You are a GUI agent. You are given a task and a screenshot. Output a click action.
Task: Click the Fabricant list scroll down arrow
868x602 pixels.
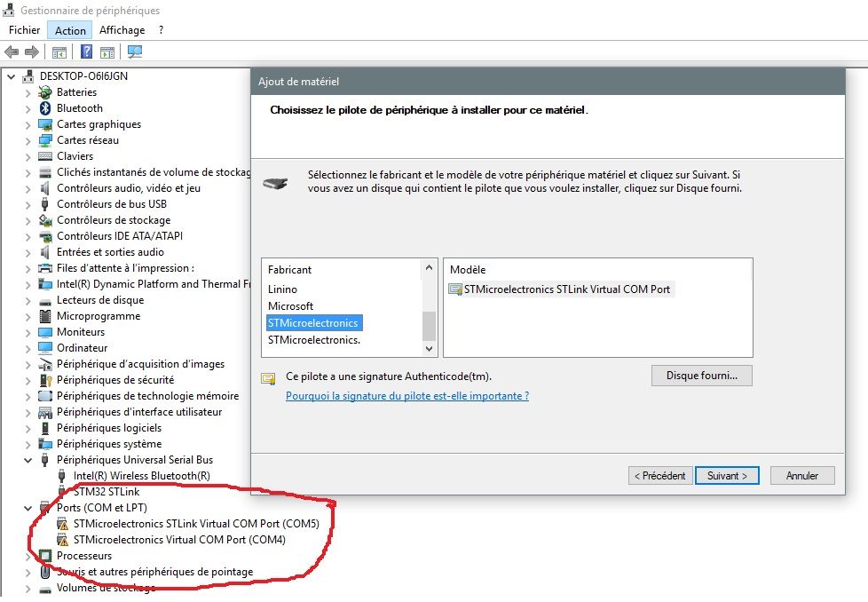click(429, 349)
